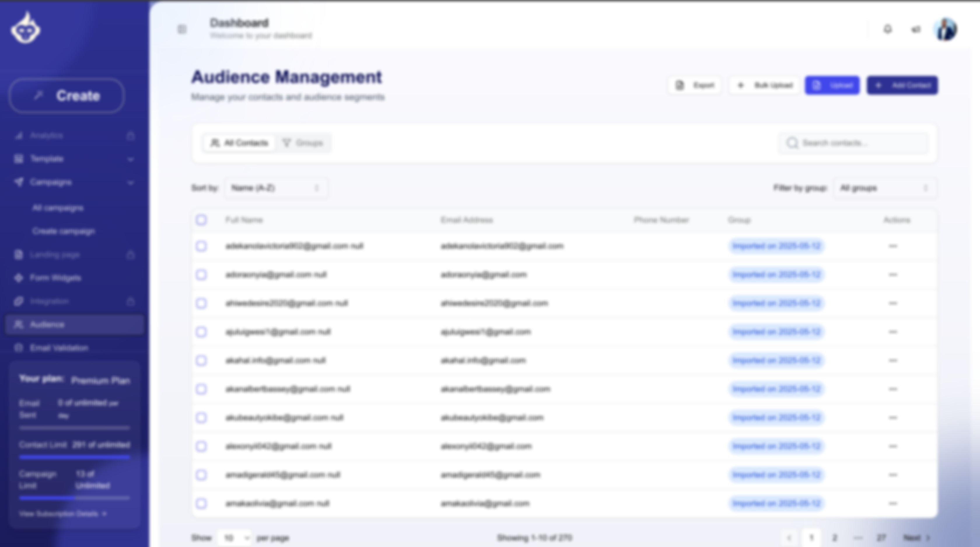Open All campaigns submenu item
Viewport: 980px width, 547px height.
[x=58, y=208]
